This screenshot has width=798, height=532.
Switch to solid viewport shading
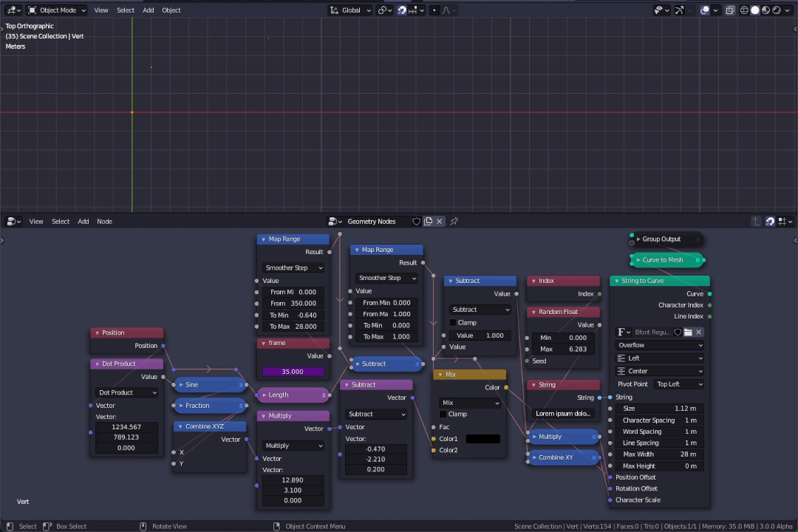[x=755, y=10]
